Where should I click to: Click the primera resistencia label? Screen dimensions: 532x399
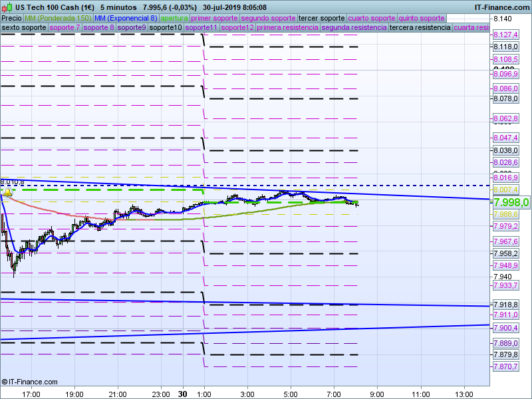pos(287,28)
